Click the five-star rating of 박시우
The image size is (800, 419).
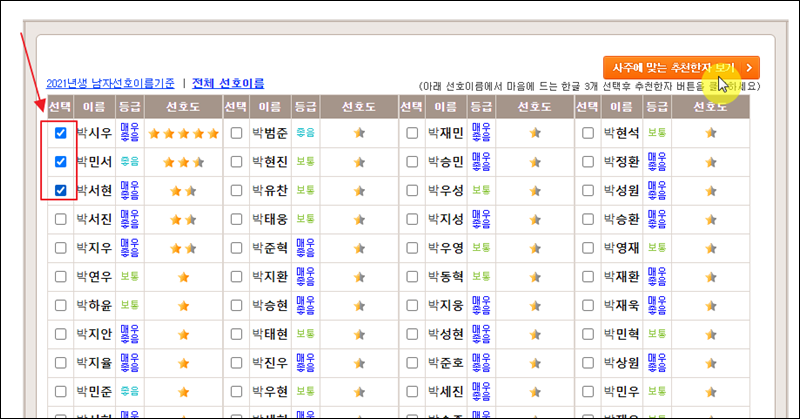pos(184,134)
